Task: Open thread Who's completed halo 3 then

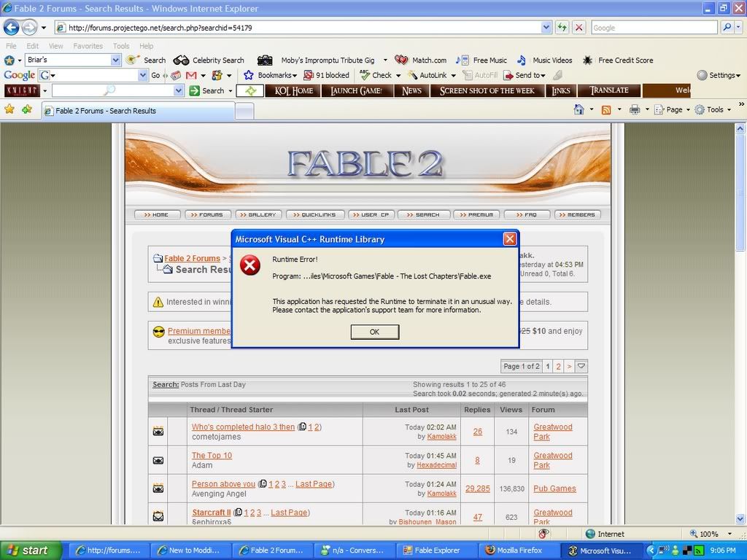Action: (243, 427)
